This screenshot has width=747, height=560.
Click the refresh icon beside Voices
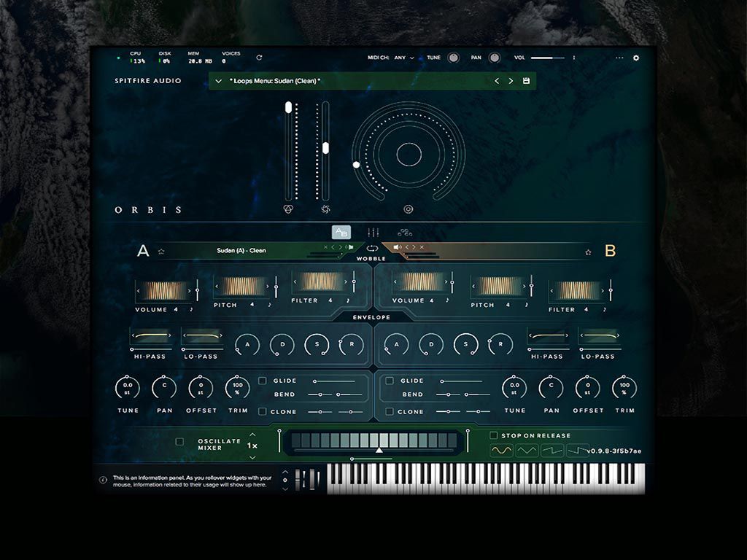(259, 58)
